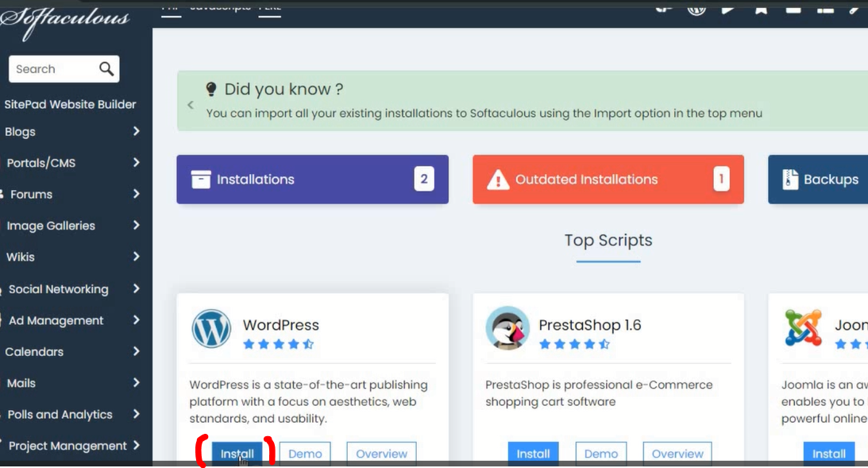Expand Social Networking chevron

(x=136, y=288)
